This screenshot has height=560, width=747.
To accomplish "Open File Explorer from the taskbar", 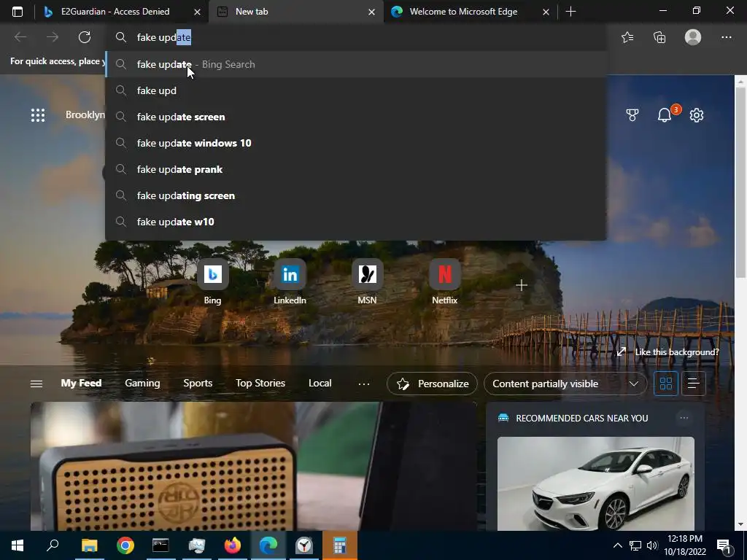I will 90,545.
